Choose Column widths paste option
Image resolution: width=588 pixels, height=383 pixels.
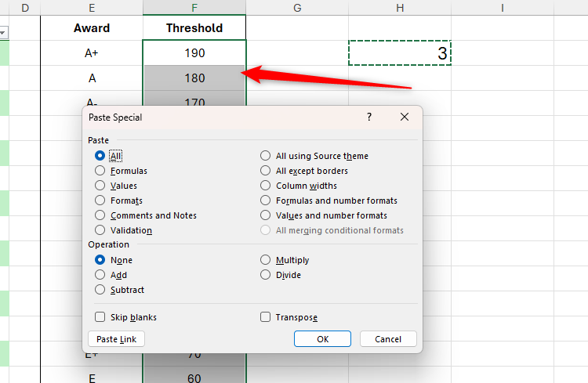(266, 186)
